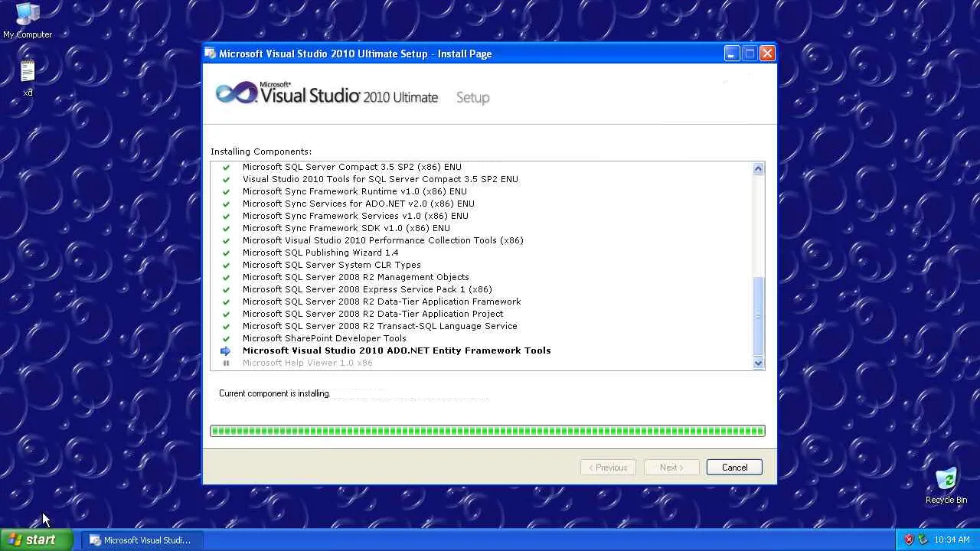Click the Safely Remove Hardware tray icon
The width and height of the screenshot is (980, 551).
923,540
